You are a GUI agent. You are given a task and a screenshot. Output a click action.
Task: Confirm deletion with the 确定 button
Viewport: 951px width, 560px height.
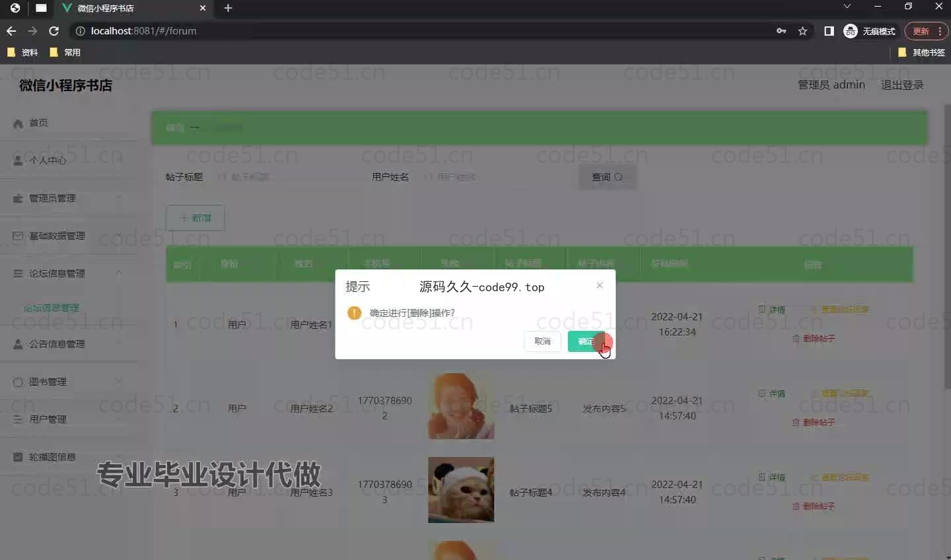pos(586,341)
